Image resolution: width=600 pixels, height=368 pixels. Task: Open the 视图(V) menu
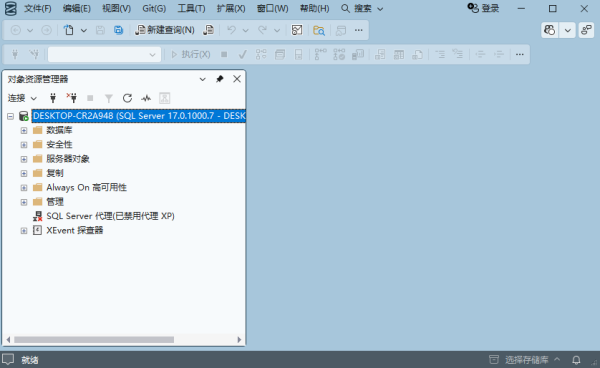[116, 8]
